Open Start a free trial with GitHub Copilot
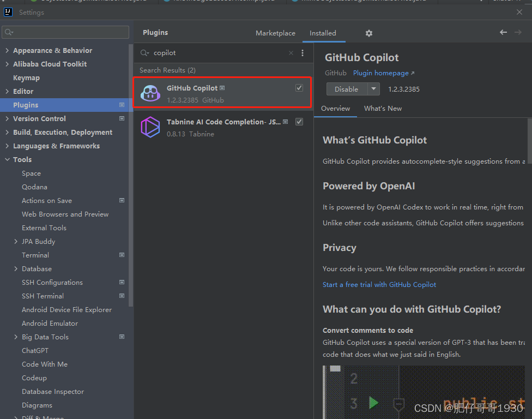The width and height of the screenshot is (532, 419). point(379,285)
